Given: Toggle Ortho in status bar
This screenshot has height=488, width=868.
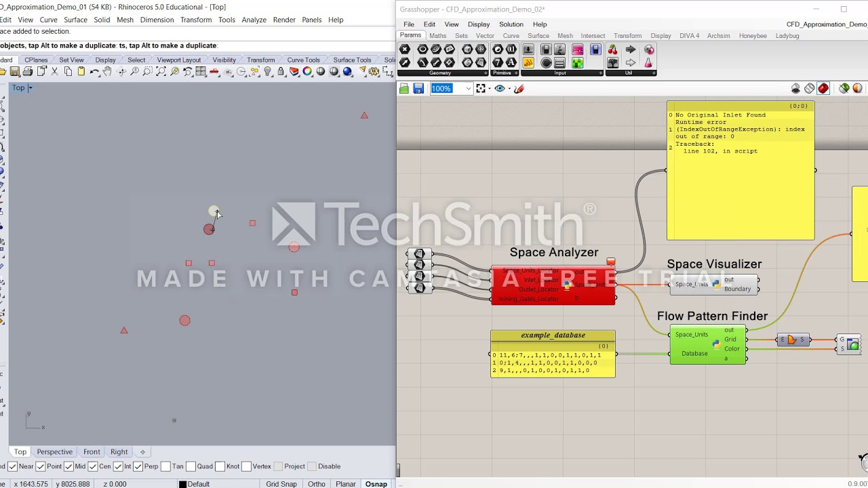Looking at the screenshot, I should 316,484.
